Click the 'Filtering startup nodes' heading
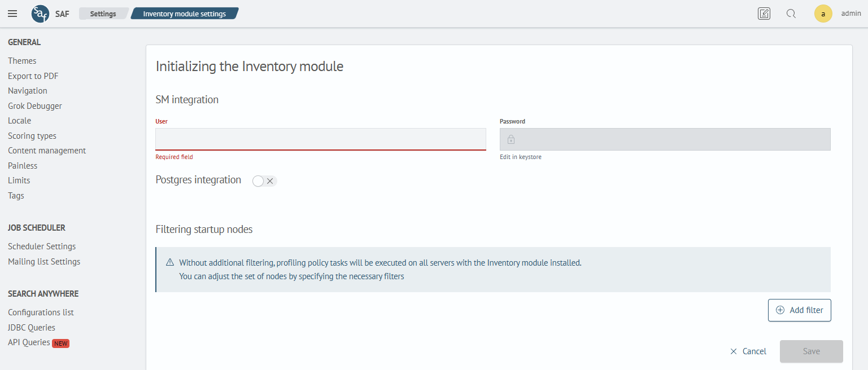Image resolution: width=868 pixels, height=370 pixels. (204, 230)
